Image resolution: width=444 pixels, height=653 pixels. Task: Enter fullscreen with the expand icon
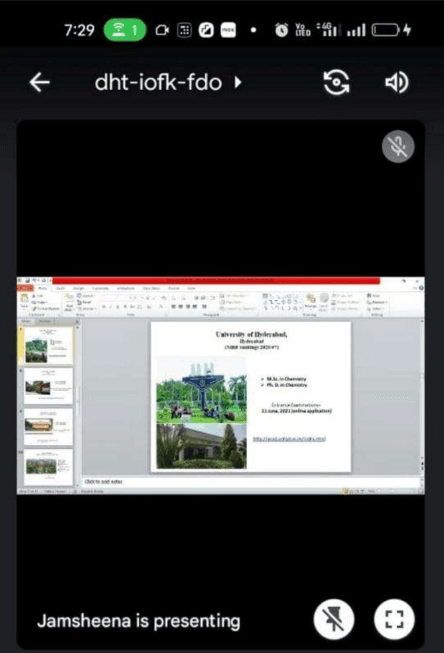pos(394,619)
